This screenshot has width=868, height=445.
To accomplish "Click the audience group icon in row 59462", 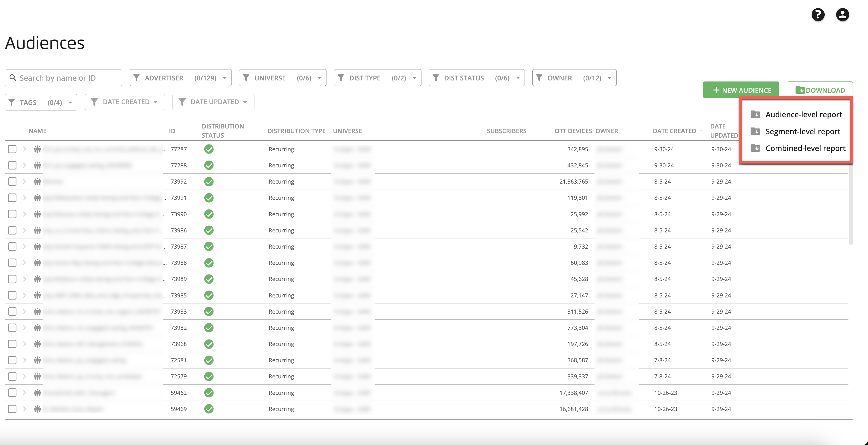I will (37, 393).
